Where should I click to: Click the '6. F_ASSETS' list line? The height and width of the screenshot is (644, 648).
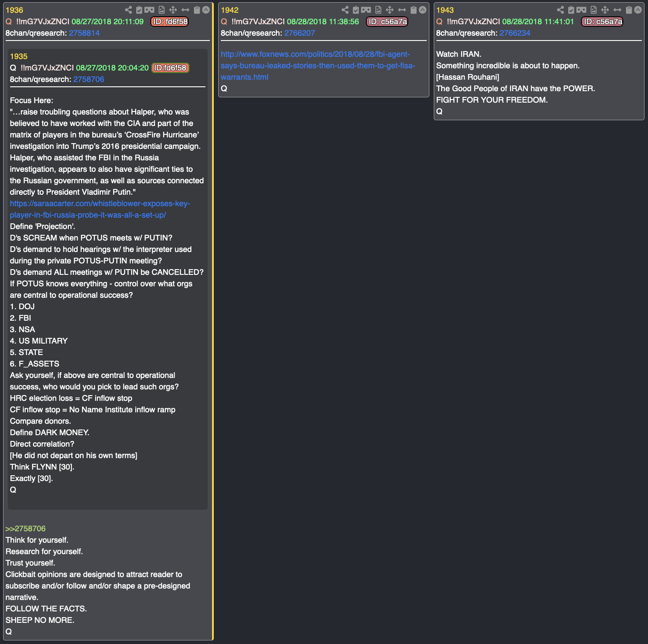[x=34, y=364]
